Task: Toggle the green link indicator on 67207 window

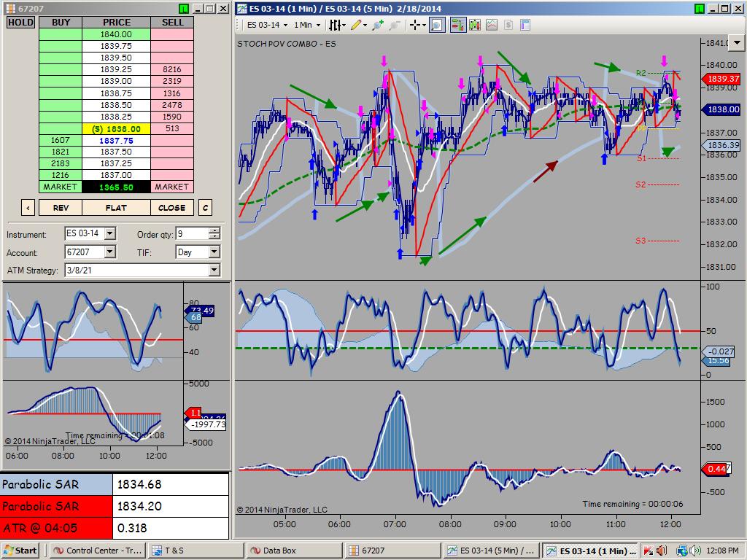Action: (x=184, y=9)
